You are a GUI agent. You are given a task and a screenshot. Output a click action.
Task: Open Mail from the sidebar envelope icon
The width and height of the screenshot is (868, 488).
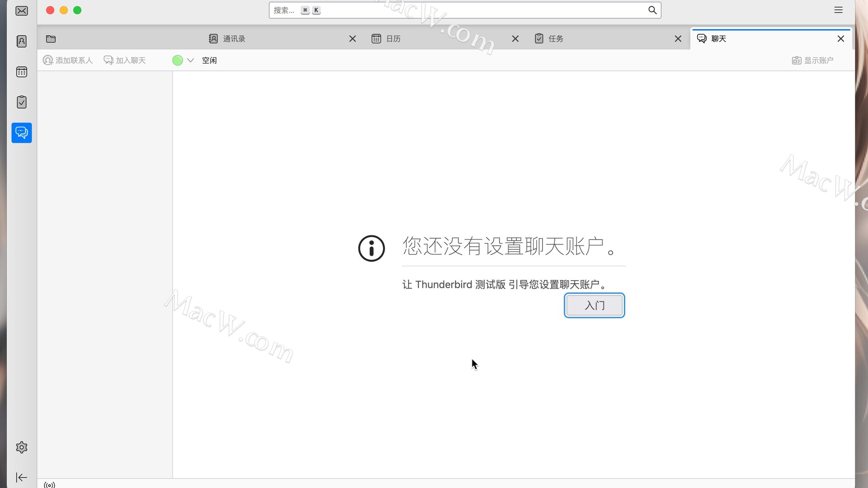click(x=22, y=11)
